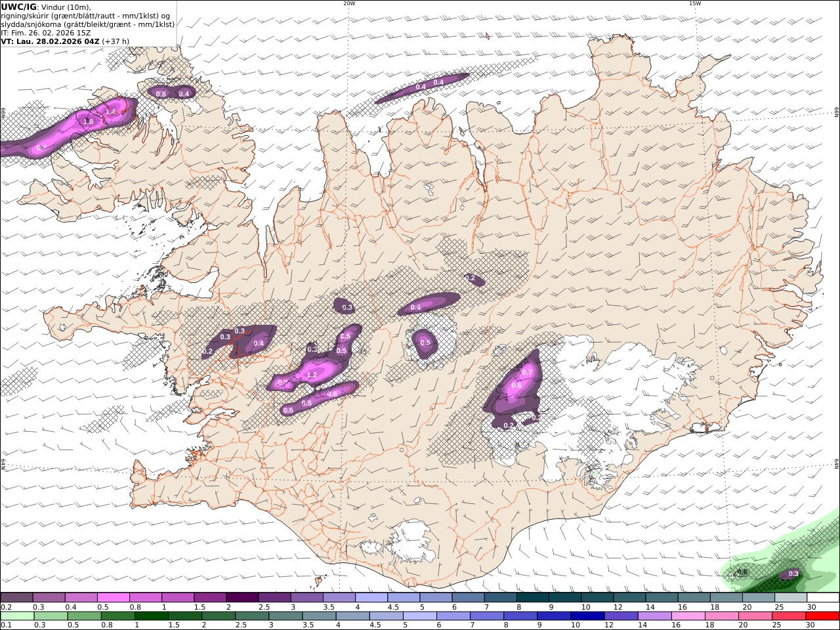Screen dimensions: 840x630
Task: Select the 'VT: Lau. 28.02.2026 04Z' valid time line
Action: click(x=51, y=41)
